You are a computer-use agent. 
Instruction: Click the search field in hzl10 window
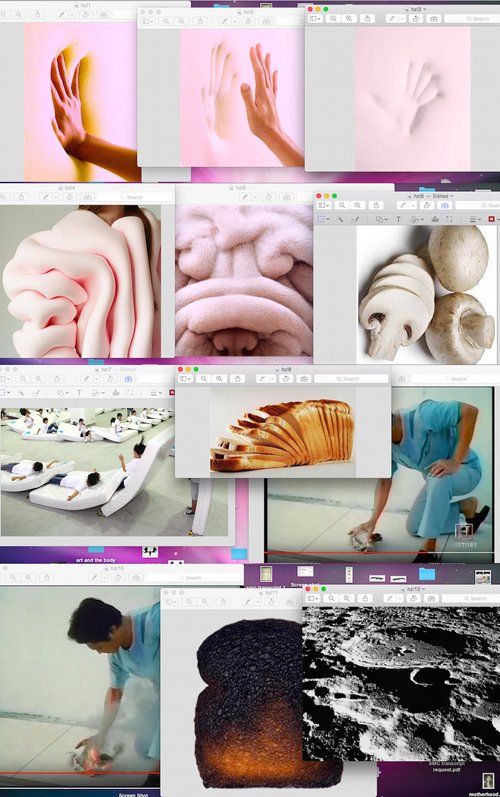click(195, 577)
